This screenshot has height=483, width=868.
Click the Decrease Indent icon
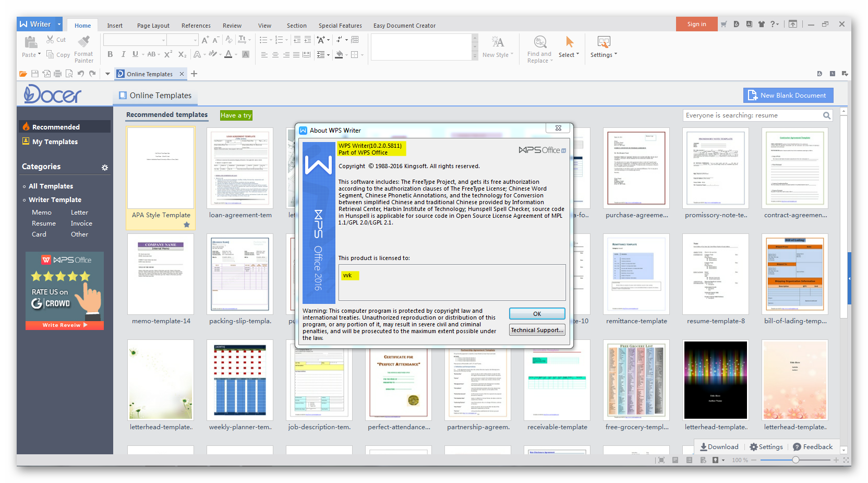coord(297,40)
